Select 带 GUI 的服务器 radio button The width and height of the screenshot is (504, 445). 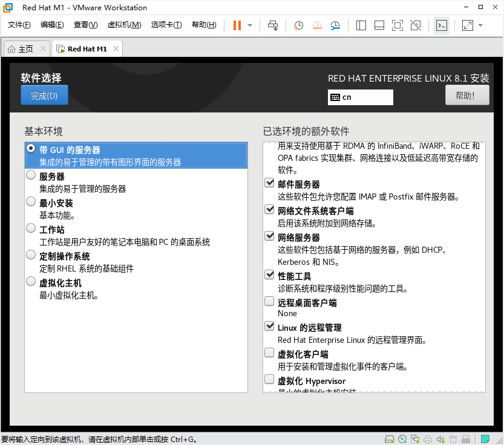[x=31, y=149]
